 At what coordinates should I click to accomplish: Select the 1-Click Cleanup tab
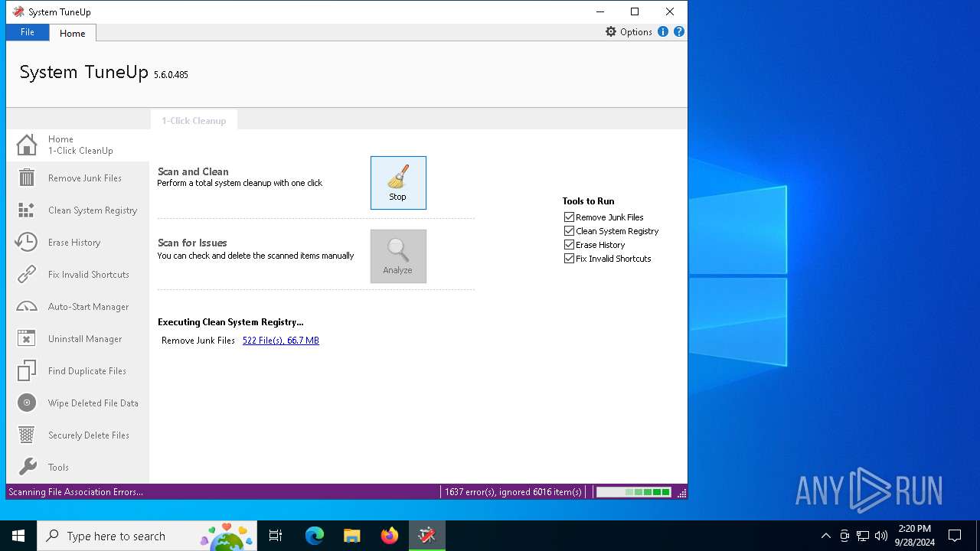coord(194,120)
